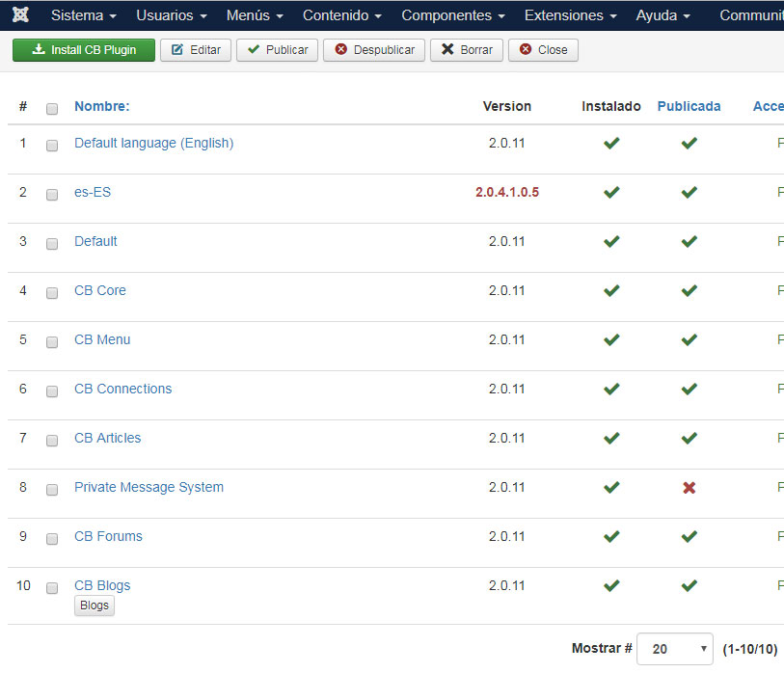Open the Extensiones menu
The width and height of the screenshot is (784, 700).
[571, 15]
